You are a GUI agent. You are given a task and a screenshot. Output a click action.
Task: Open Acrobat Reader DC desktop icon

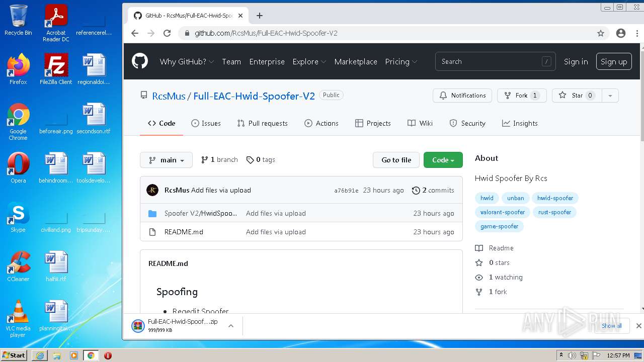(56, 23)
